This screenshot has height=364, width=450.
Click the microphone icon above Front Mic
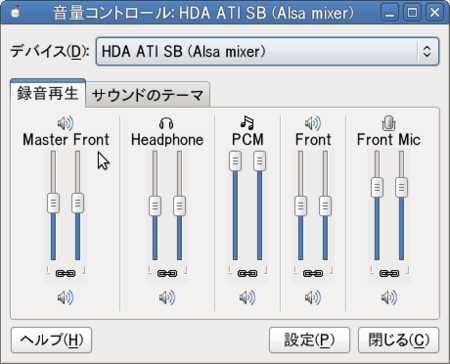pyautogui.click(x=389, y=123)
